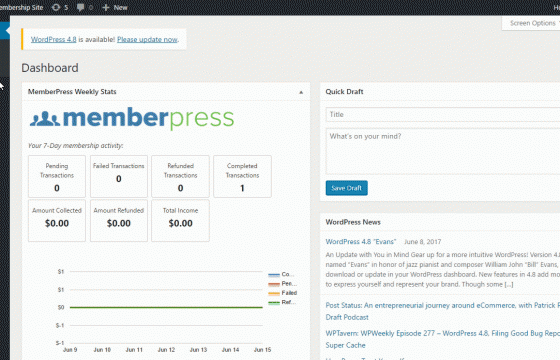The image size is (560, 360).
Task: Click the Total Income value
Action: click(180, 224)
